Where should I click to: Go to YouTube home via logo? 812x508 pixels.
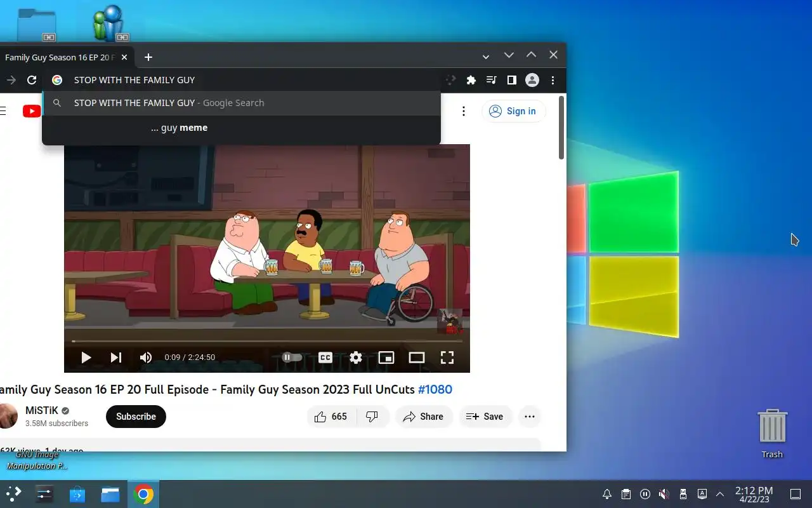(32, 111)
